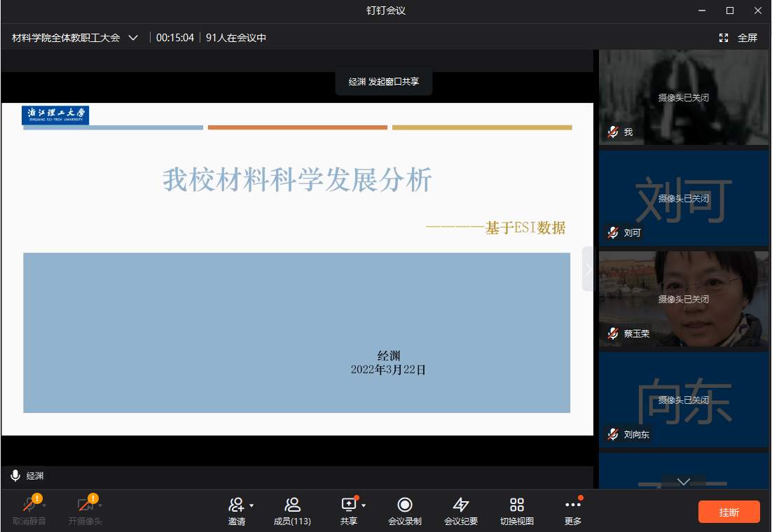Click 切换视图 to switch view layout
The width and height of the screenshot is (772, 532).
[x=516, y=505]
